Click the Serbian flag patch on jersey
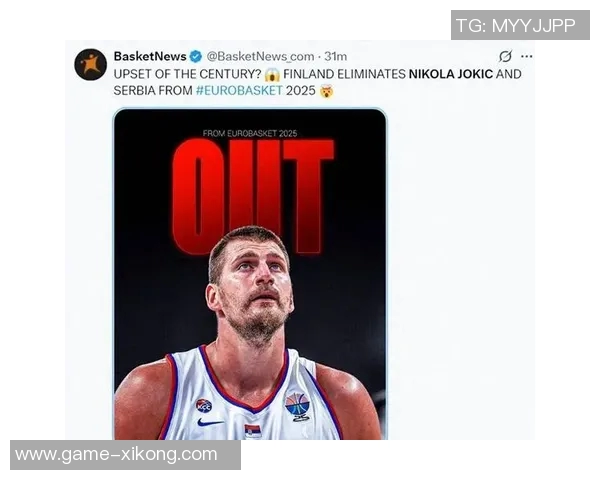This screenshot has width=600, height=480. pyautogui.click(x=253, y=431)
